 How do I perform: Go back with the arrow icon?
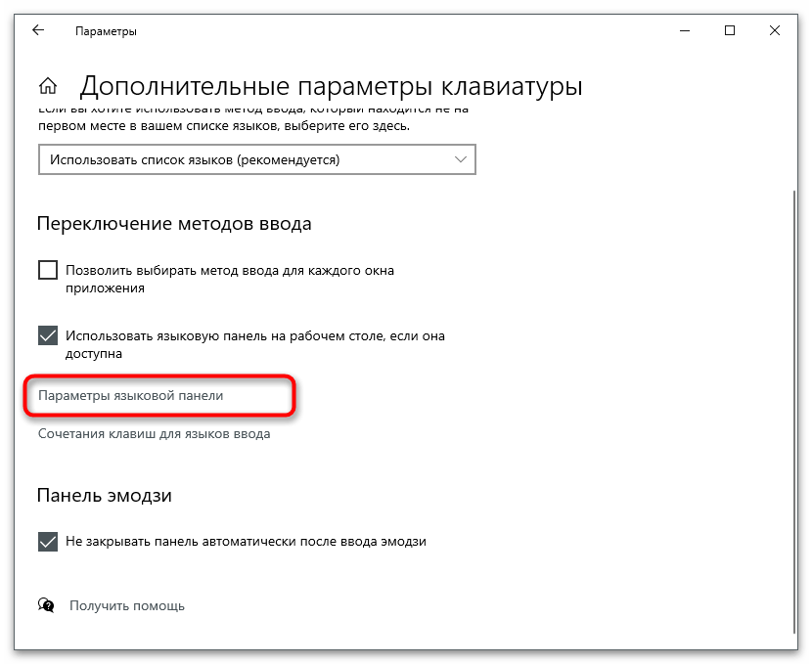[38, 30]
